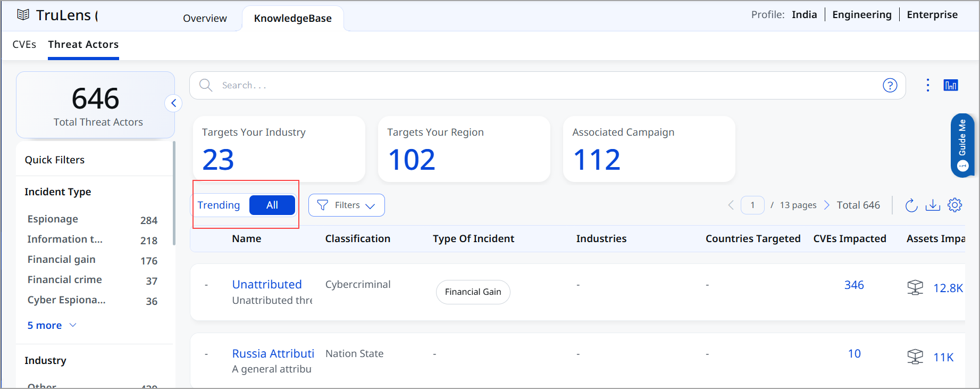Open the search help question mark icon
The image size is (980, 389).
click(x=890, y=85)
